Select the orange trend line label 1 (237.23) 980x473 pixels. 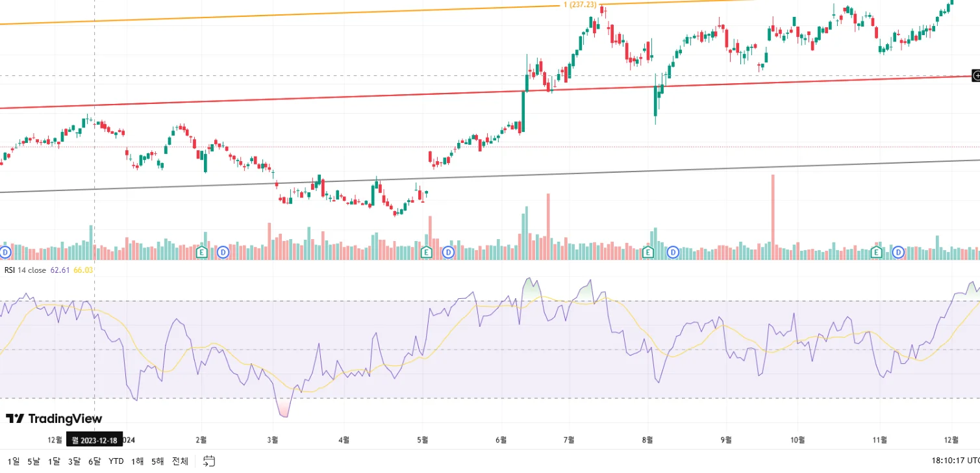579,5
